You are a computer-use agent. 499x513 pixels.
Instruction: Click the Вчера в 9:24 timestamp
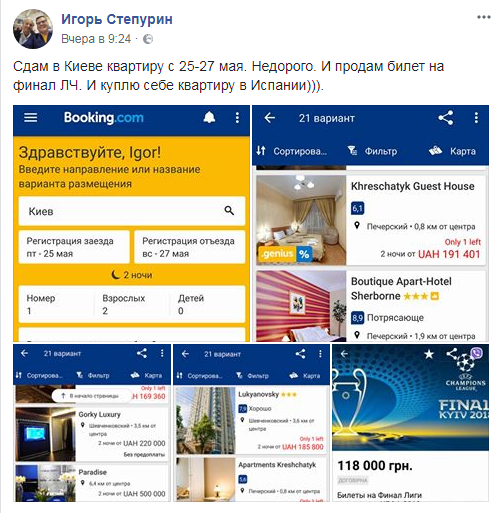[96, 39]
